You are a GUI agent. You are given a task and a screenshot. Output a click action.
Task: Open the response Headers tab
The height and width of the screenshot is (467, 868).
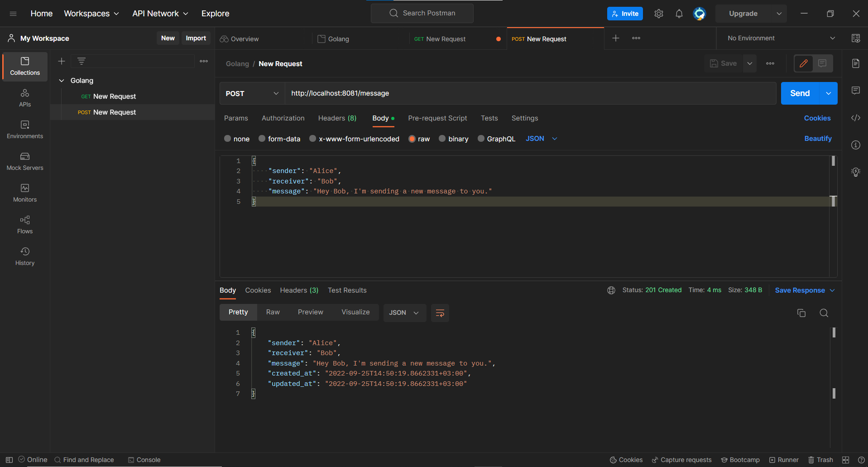pos(299,290)
